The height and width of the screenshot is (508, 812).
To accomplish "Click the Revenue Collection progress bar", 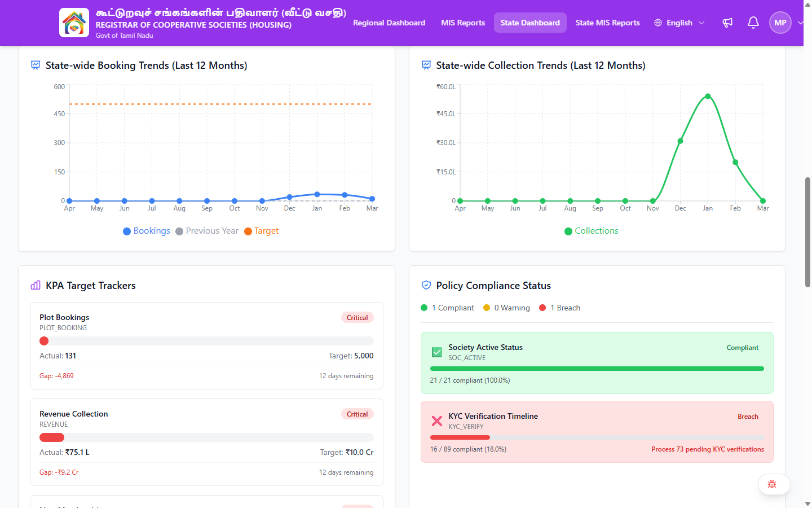I will (206, 437).
